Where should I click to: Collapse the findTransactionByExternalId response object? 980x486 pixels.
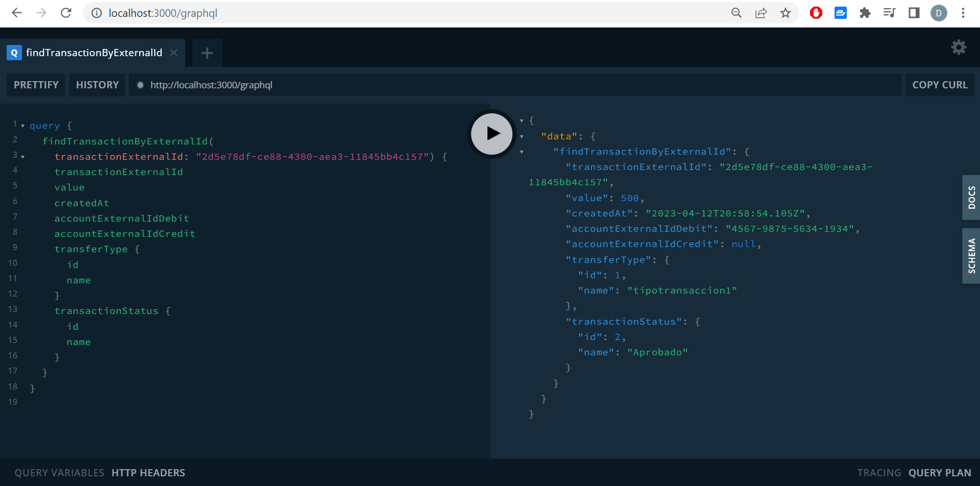tap(521, 151)
